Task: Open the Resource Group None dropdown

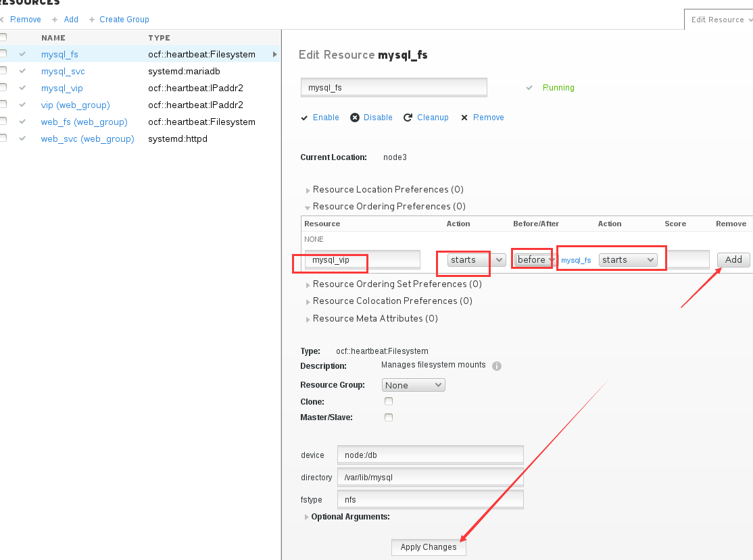Action: 414,385
